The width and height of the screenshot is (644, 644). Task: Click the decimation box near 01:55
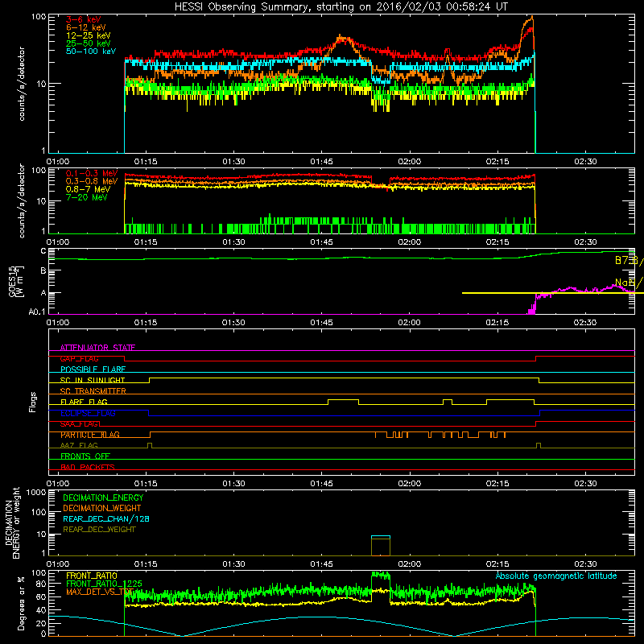click(380, 546)
